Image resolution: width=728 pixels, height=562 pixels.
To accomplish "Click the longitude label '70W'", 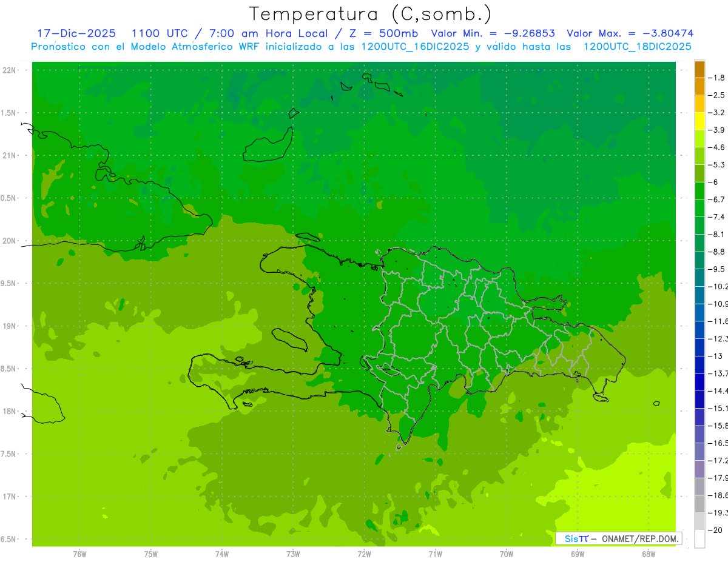I will 507,555.
